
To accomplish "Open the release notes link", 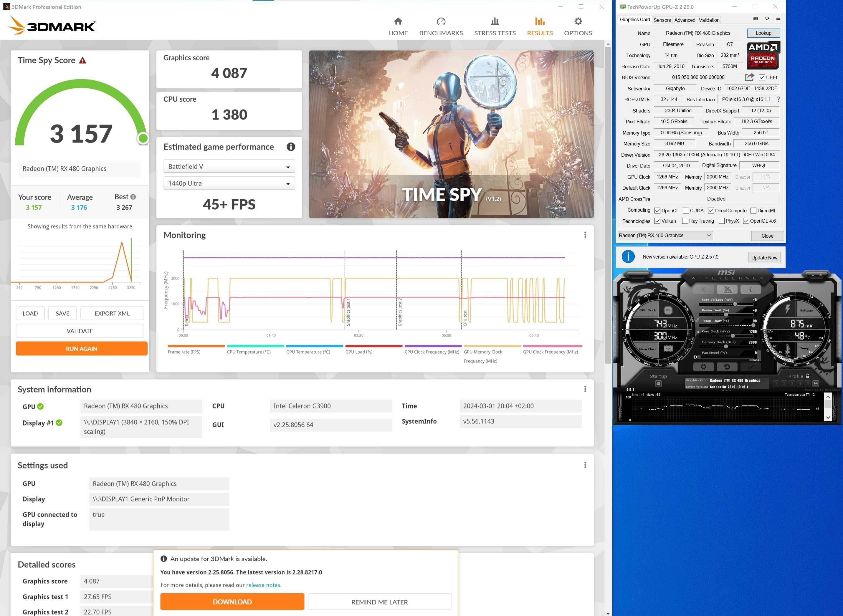I will point(263,585).
